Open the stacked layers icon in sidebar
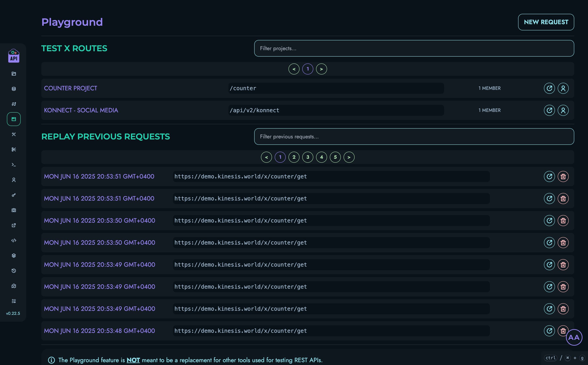This screenshot has height=365, width=588. 14,256
